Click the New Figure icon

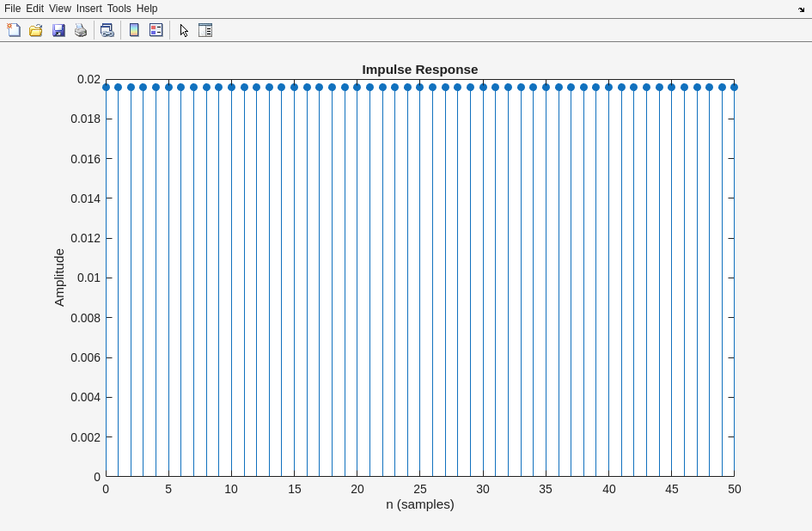14,30
